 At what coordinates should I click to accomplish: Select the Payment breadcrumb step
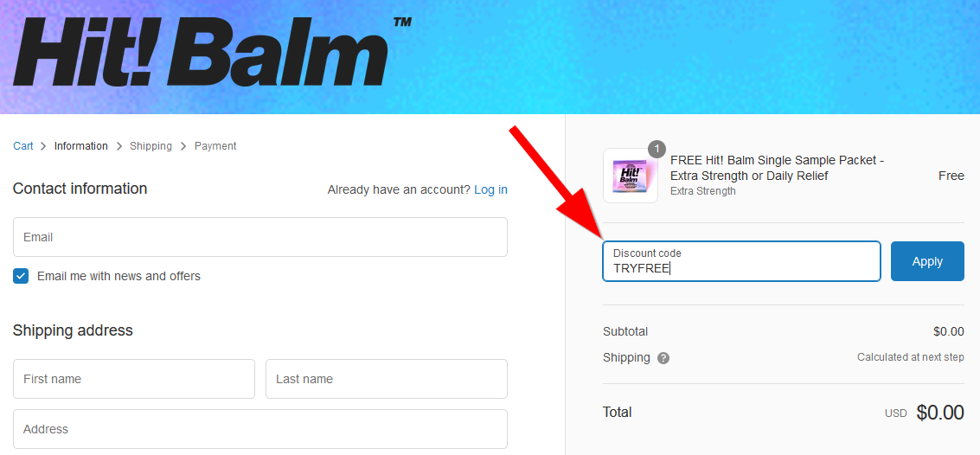pyautogui.click(x=215, y=146)
